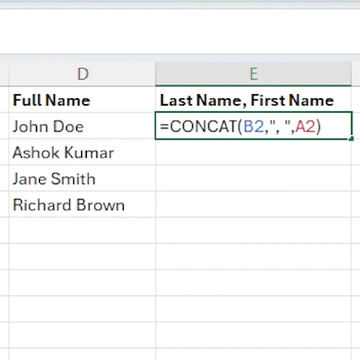Click the CONCAT function name in the formula

[x=203, y=127]
